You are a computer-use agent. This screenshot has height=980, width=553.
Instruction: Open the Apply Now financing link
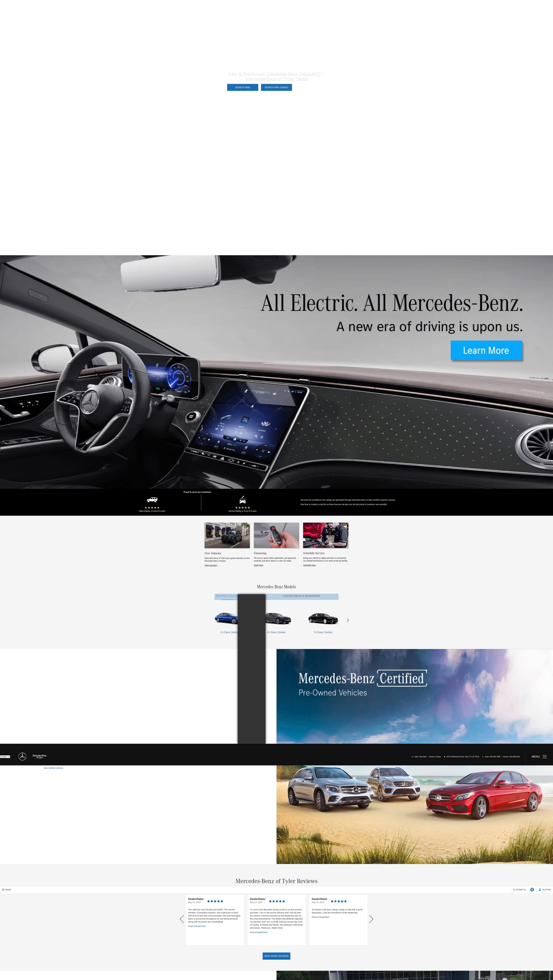259,565
